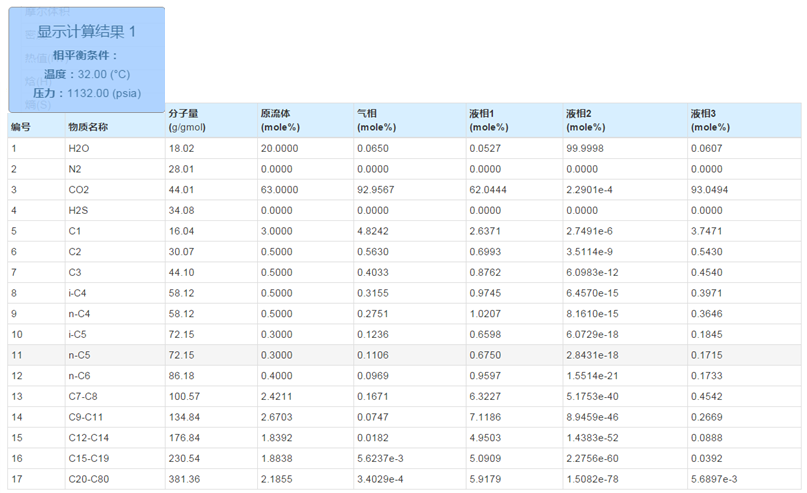Click liquid phase 3 value 5.6897e-3

pyautogui.click(x=714, y=479)
